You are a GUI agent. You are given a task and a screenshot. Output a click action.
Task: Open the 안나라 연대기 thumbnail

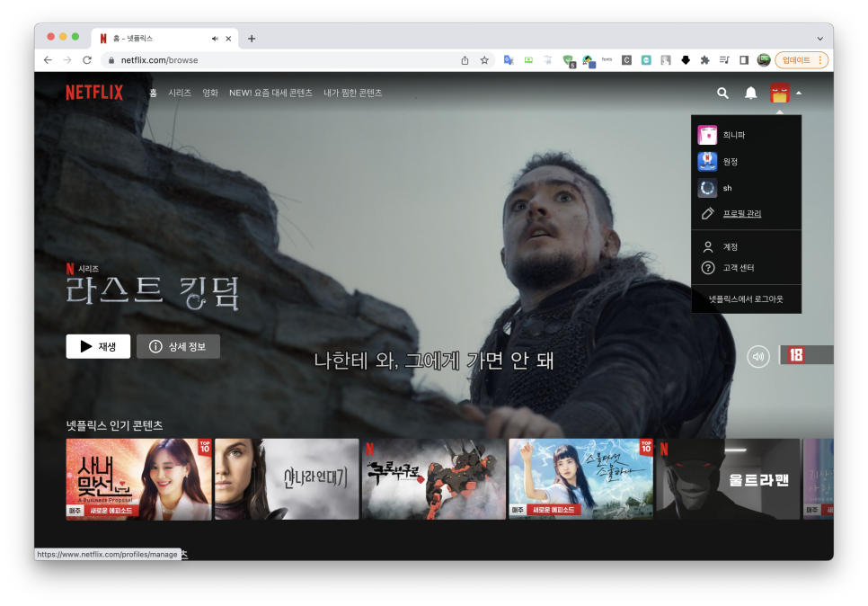click(x=287, y=479)
